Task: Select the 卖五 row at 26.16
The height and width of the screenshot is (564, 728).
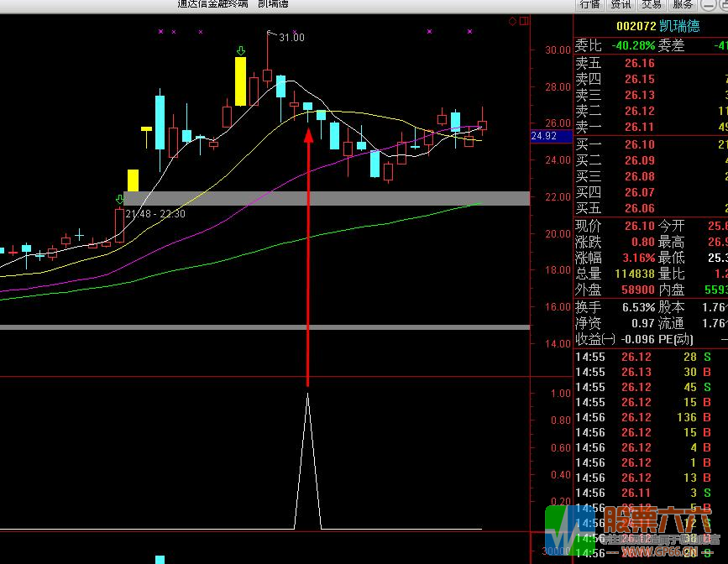Action: 651,63
